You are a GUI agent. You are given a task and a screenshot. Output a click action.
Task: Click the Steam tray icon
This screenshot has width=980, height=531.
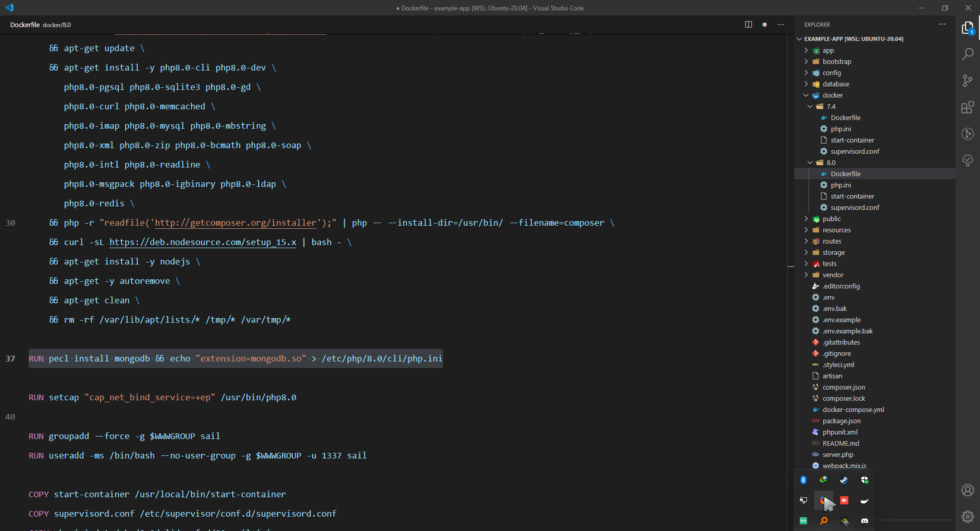click(x=844, y=480)
